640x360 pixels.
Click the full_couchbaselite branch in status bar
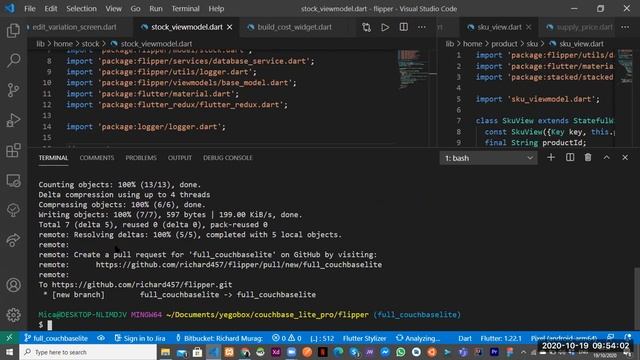coord(56,338)
